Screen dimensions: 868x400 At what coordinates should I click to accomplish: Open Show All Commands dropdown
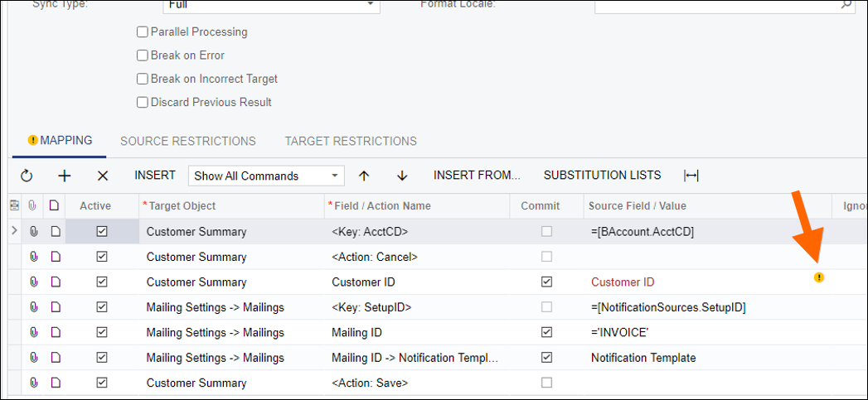(x=266, y=176)
